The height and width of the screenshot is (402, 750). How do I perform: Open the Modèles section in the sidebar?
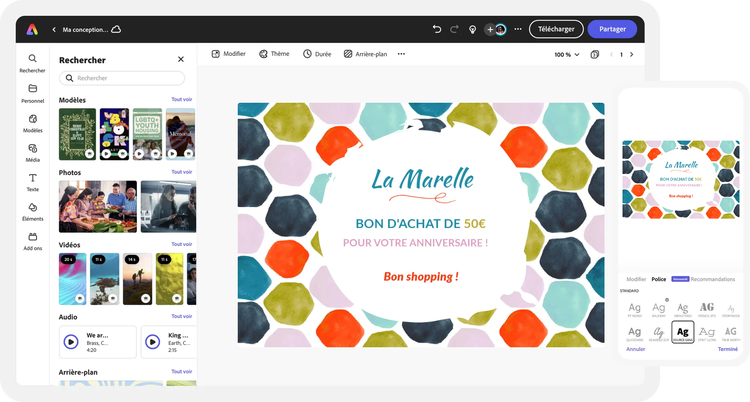click(33, 123)
